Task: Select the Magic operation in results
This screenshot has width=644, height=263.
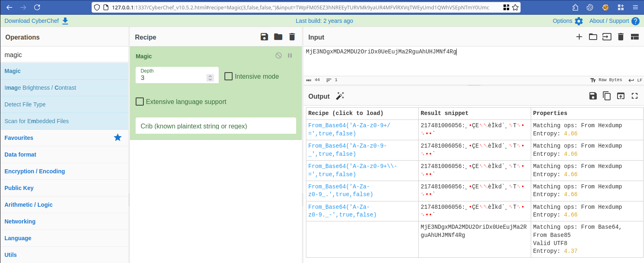Action: pyautogui.click(x=65, y=71)
